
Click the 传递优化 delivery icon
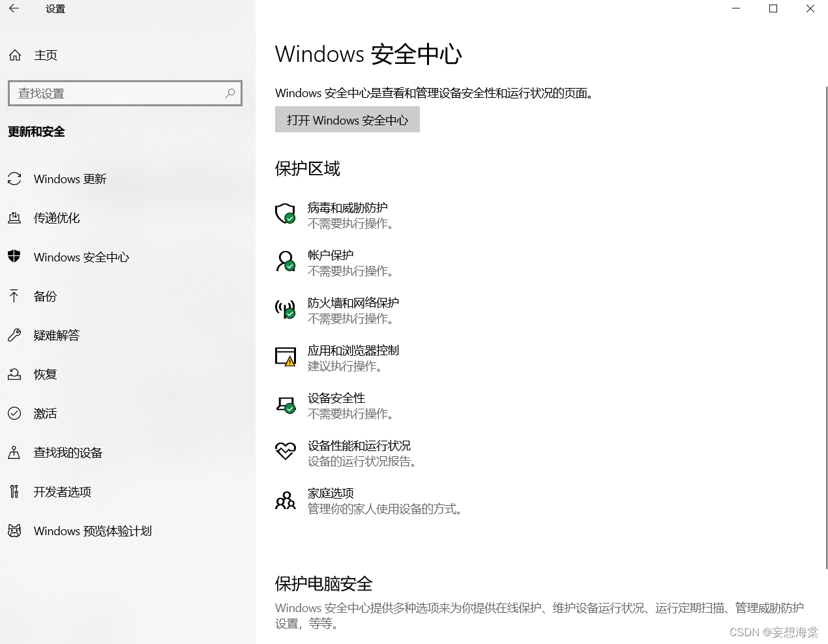click(x=14, y=218)
